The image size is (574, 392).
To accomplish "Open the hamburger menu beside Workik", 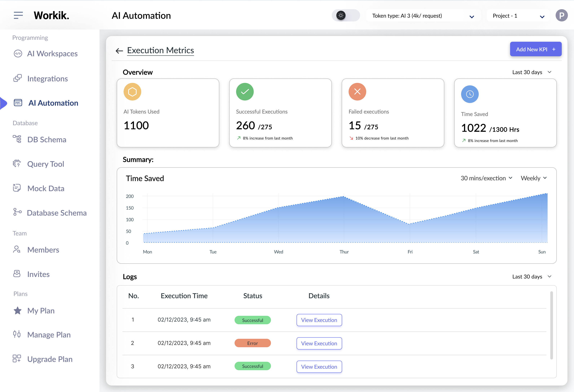I will (18, 15).
